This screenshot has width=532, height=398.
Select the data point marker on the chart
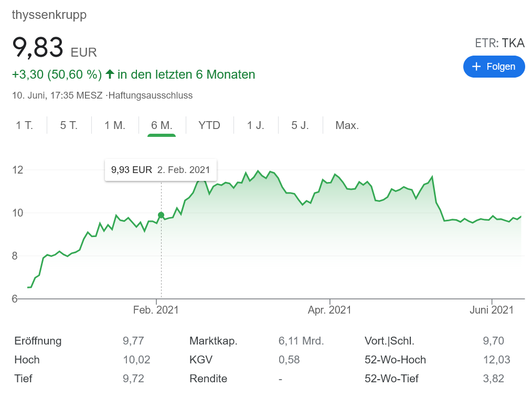(x=161, y=214)
